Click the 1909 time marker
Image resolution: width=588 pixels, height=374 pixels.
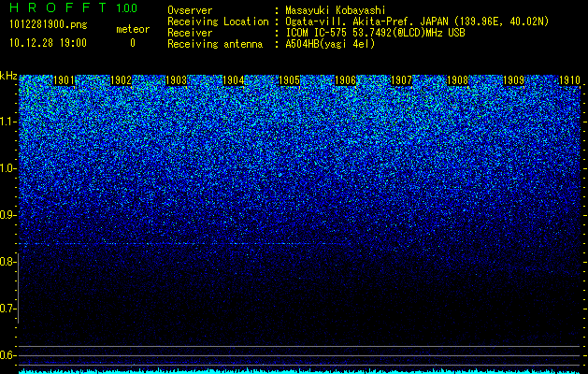[x=513, y=80]
